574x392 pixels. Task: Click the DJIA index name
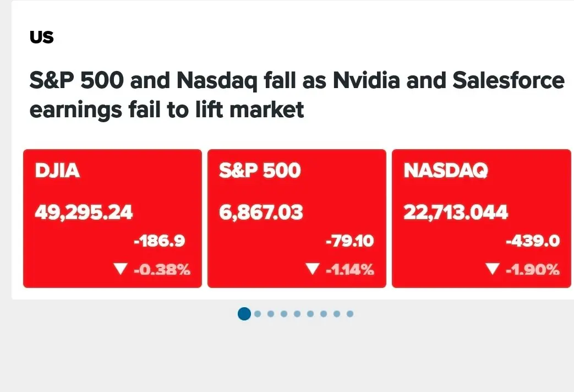(x=57, y=171)
